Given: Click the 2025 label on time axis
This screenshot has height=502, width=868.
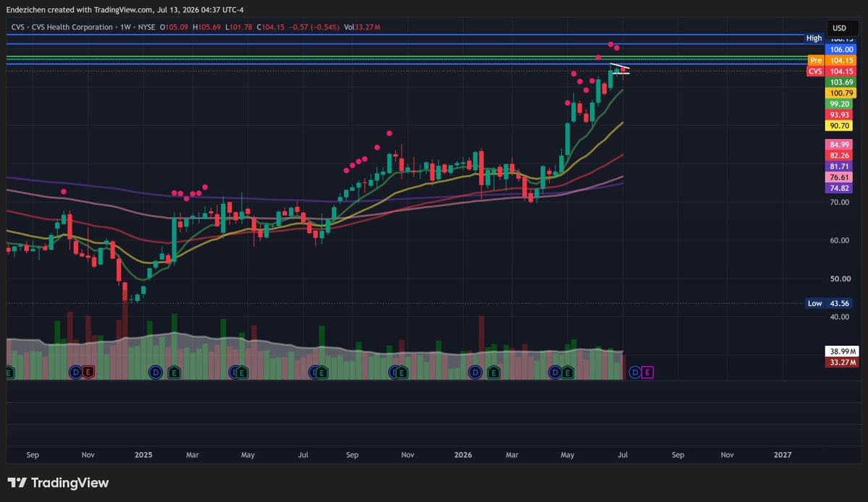Looking at the screenshot, I should (x=143, y=454).
